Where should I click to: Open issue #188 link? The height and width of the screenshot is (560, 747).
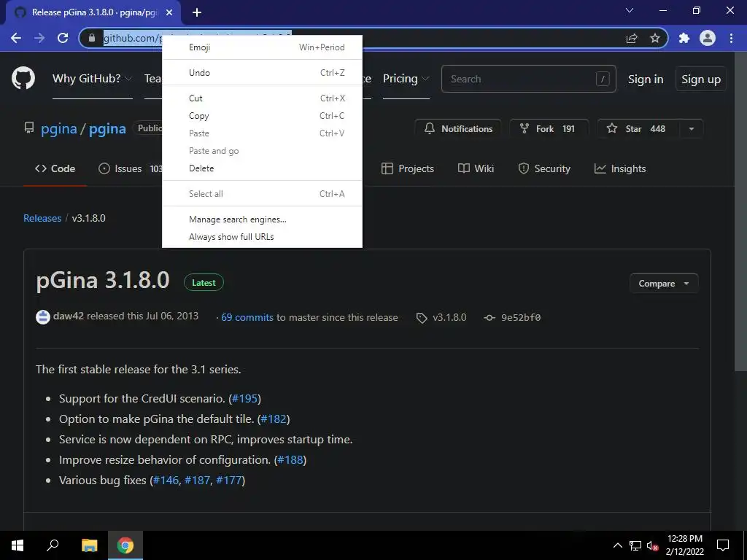click(x=290, y=460)
